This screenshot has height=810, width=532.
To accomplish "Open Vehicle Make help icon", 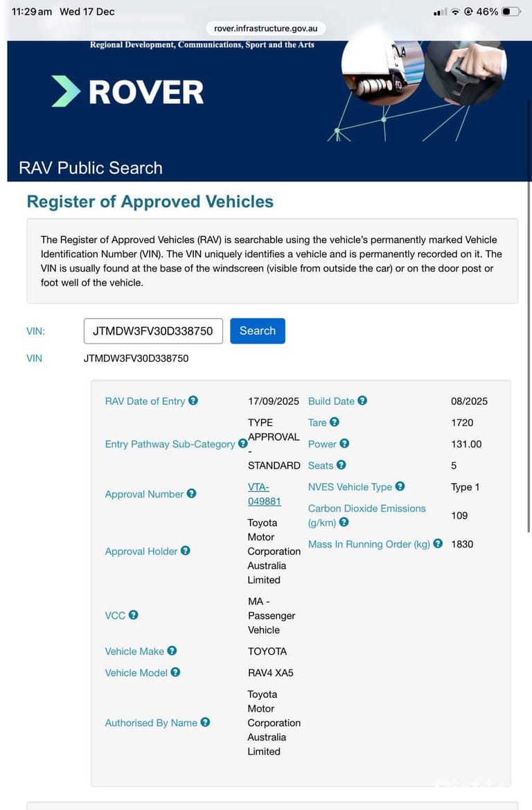I will (x=172, y=651).
